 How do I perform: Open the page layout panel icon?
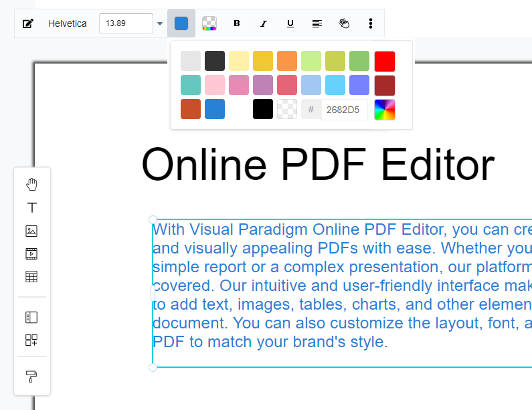pos(31,318)
